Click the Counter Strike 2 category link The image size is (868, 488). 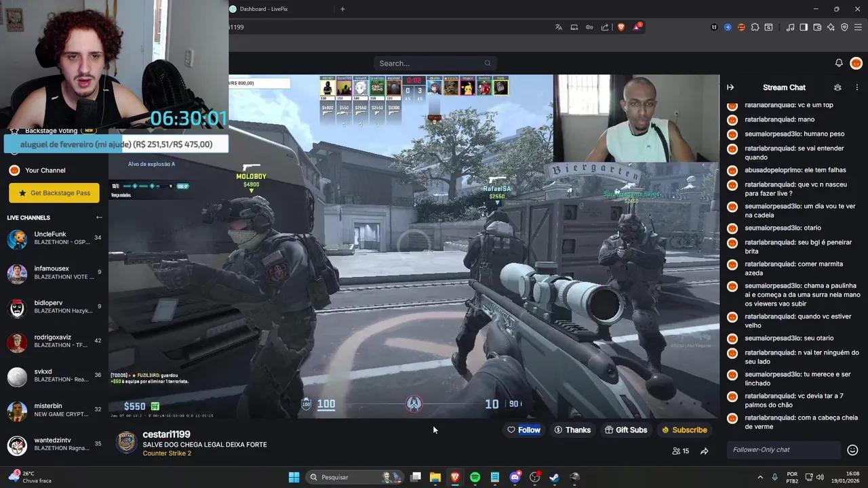[x=167, y=453]
